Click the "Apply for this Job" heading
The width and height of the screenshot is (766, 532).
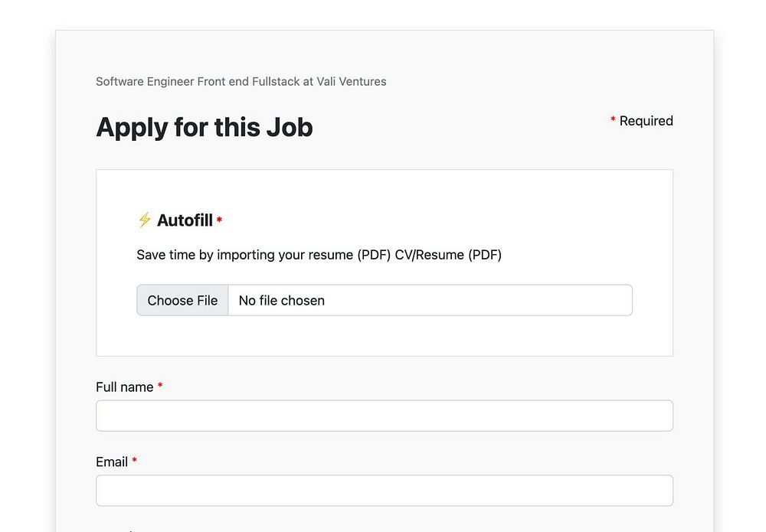coord(204,127)
